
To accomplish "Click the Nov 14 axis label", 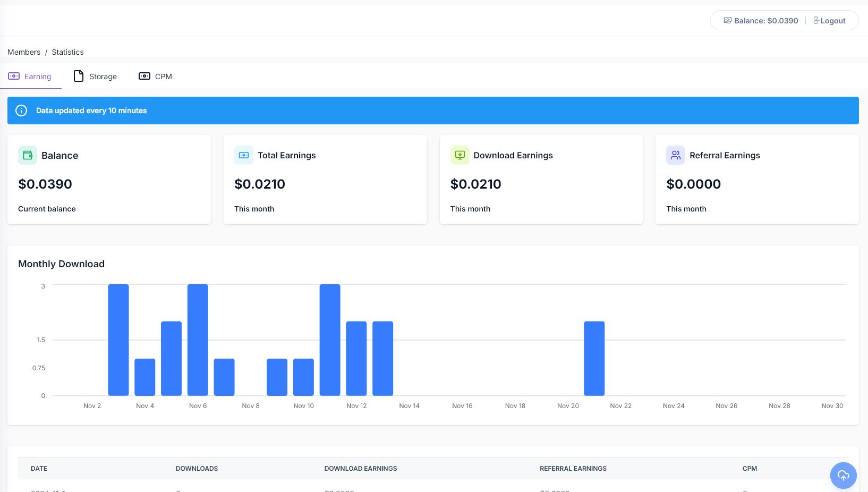I will click(409, 406).
